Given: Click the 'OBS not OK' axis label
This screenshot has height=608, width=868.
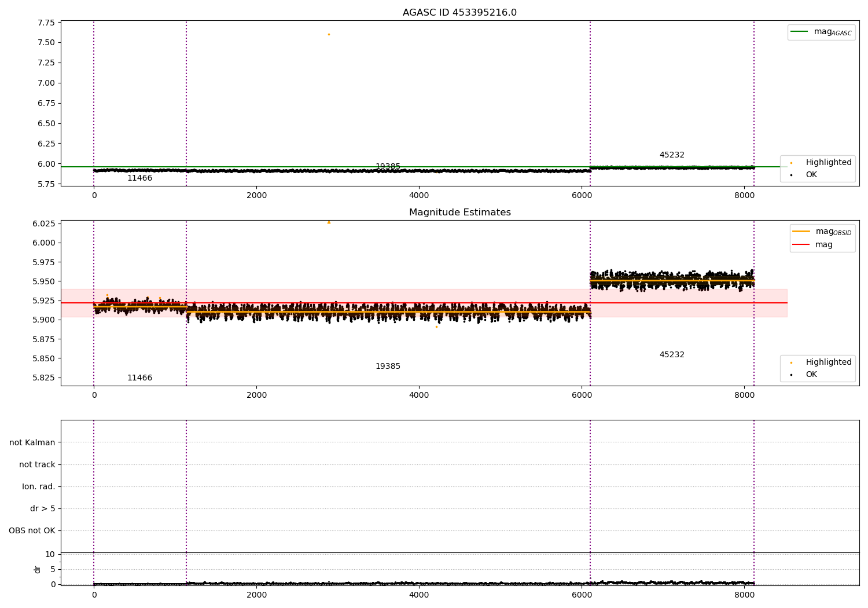Looking at the screenshot, I should [x=32, y=531].
